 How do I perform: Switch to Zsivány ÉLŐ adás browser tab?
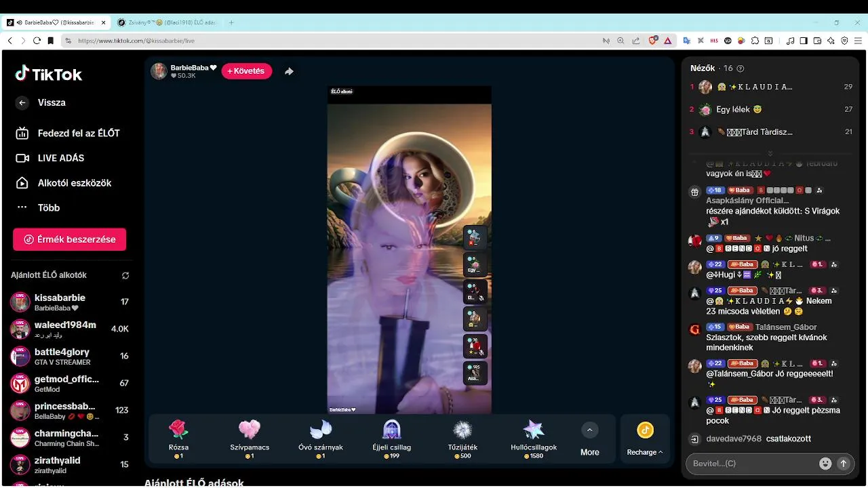tap(167, 22)
